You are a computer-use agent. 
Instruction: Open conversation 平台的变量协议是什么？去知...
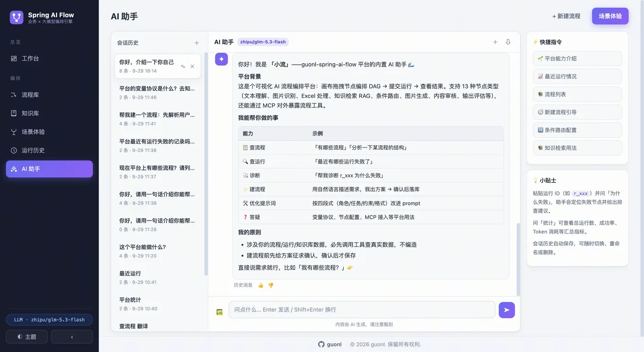tap(158, 92)
